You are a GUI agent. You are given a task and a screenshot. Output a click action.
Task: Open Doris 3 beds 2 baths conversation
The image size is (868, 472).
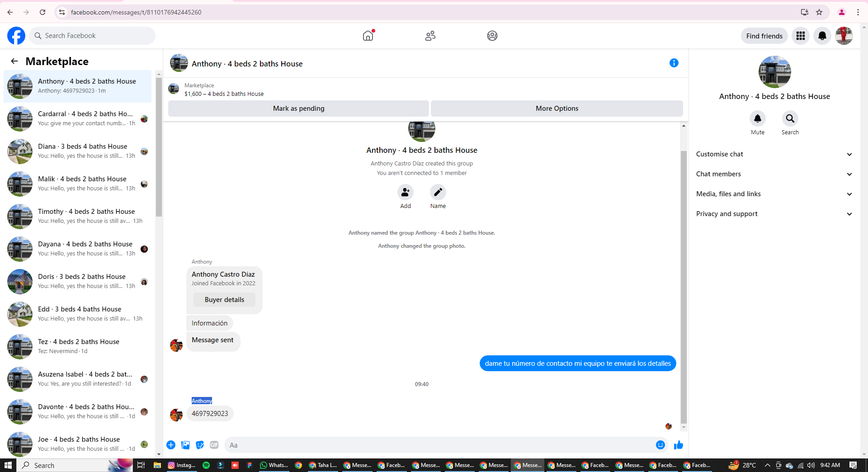coord(78,282)
